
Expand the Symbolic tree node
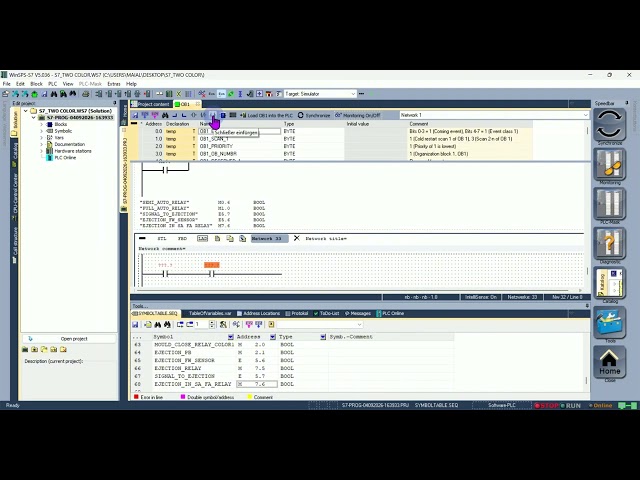(x=41, y=131)
